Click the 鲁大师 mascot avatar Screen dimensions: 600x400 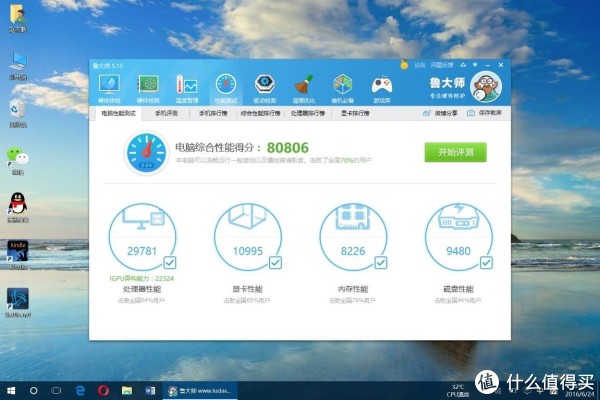(x=486, y=87)
